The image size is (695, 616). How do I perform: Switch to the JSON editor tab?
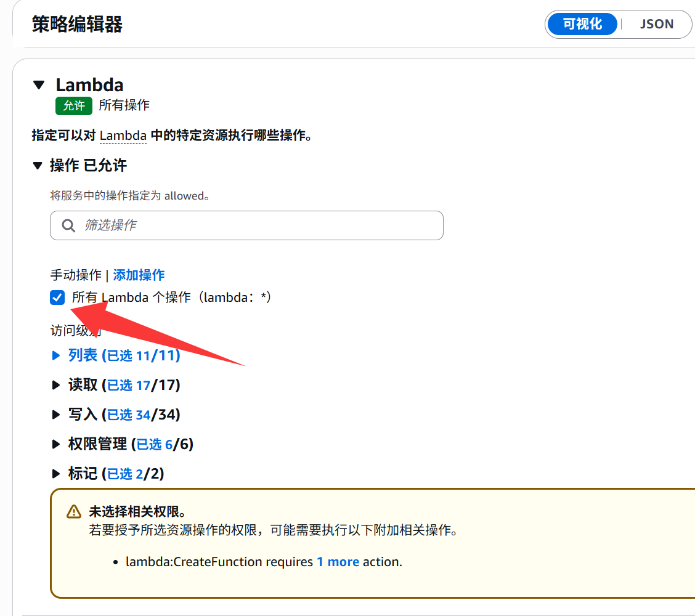coord(656,24)
